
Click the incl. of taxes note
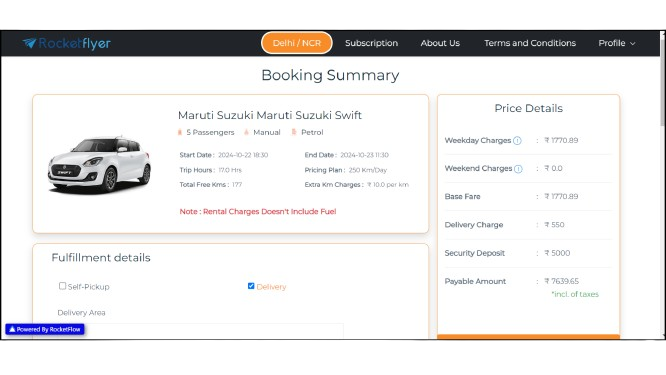click(x=575, y=294)
